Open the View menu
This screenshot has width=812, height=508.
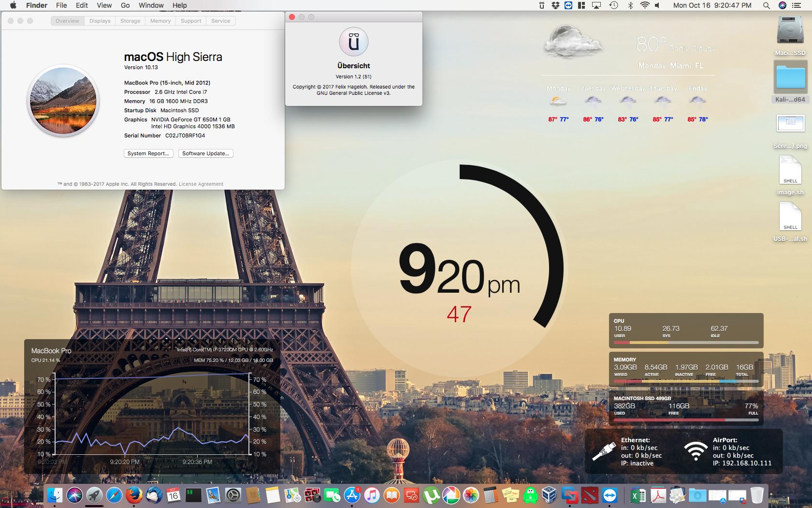point(104,5)
